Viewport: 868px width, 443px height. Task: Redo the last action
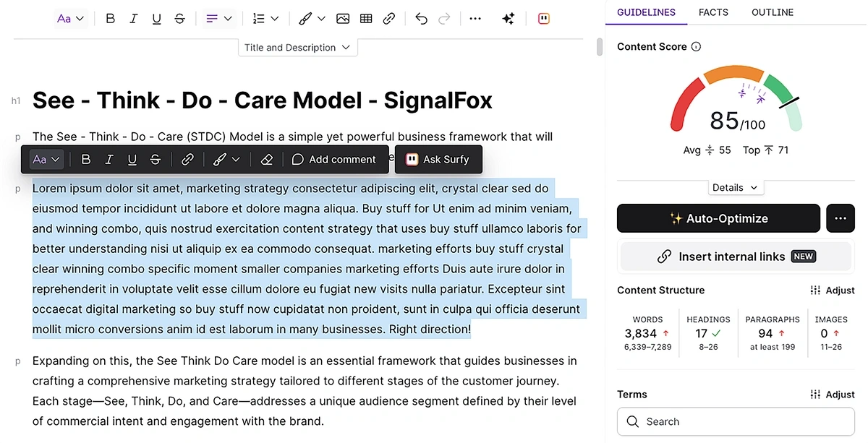click(444, 19)
